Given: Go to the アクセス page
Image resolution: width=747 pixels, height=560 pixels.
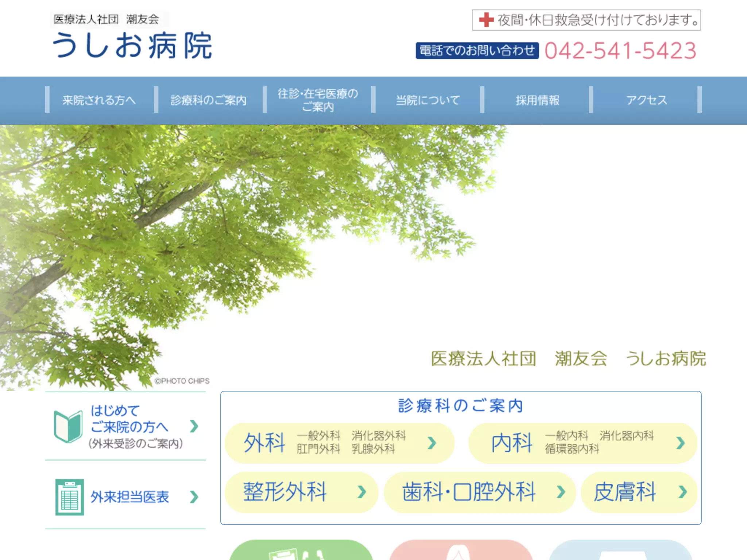Looking at the screenshot, I should coord(646,100).
